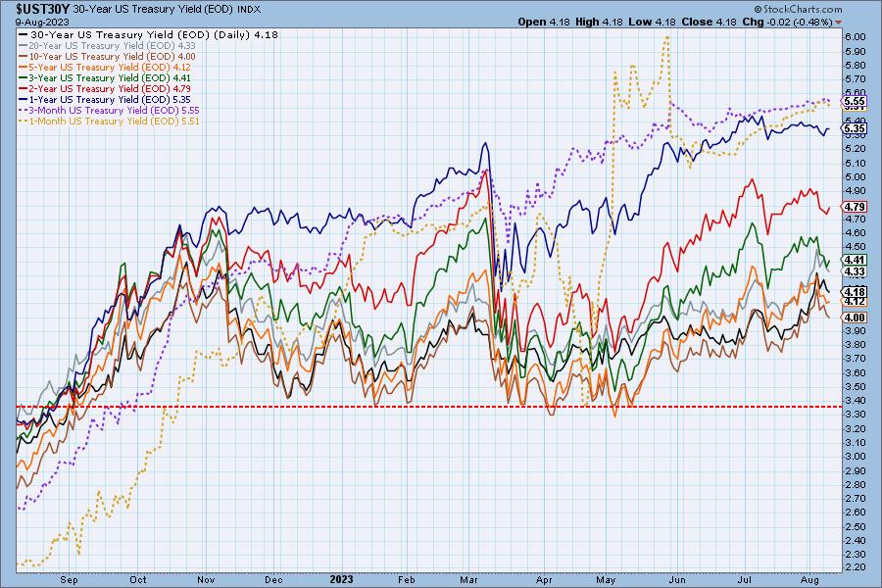This screenshot has height=588, width=882.
Task: Click the Nov label on the time axis
Action: 206,580
